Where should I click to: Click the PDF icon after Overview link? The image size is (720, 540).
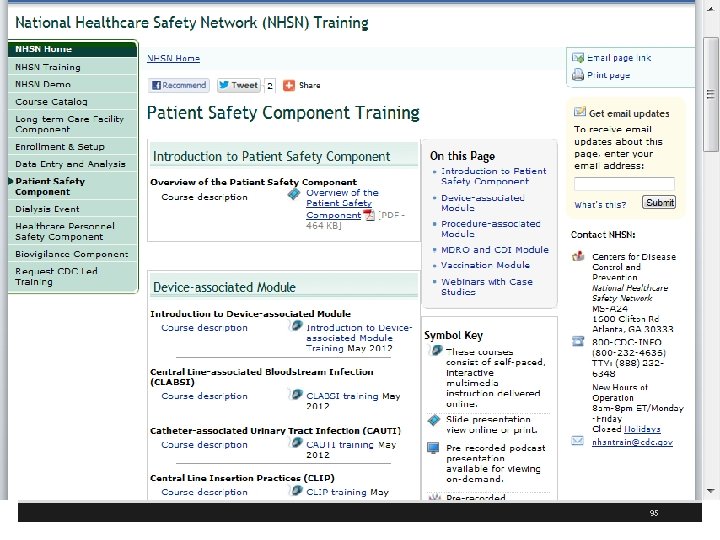(369, 215)
